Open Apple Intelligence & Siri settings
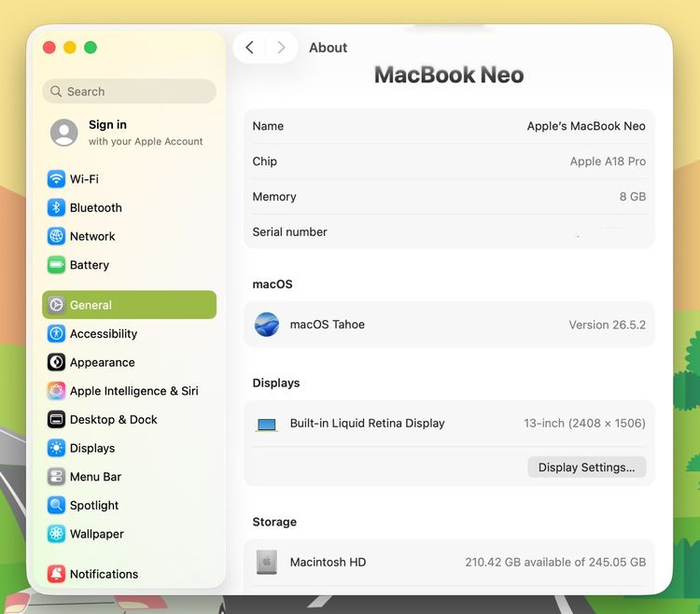This screenshot has height=614, width=700. (x=130, y=390)
